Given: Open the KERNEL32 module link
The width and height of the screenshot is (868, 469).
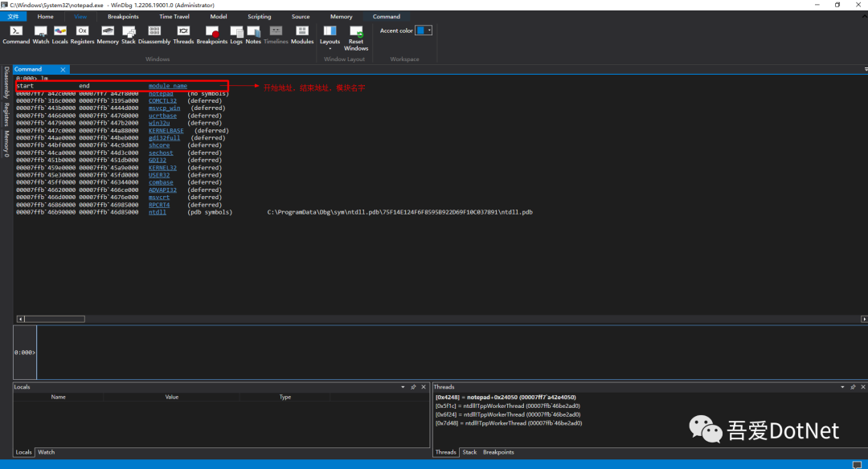Looking at the screenshot, I should click(162, 168).
